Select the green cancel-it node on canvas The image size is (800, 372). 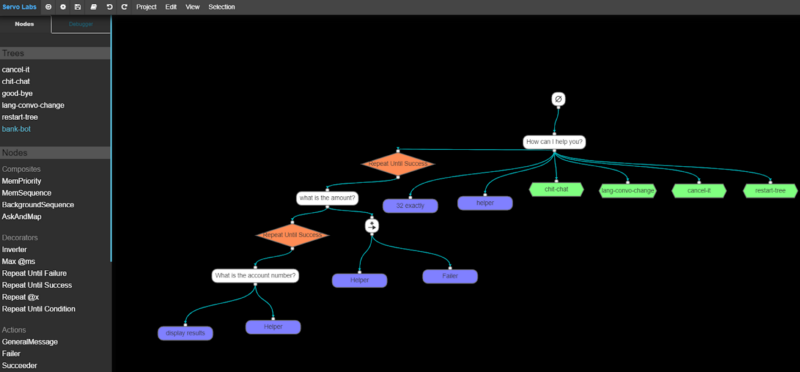(x=699, y=191)
